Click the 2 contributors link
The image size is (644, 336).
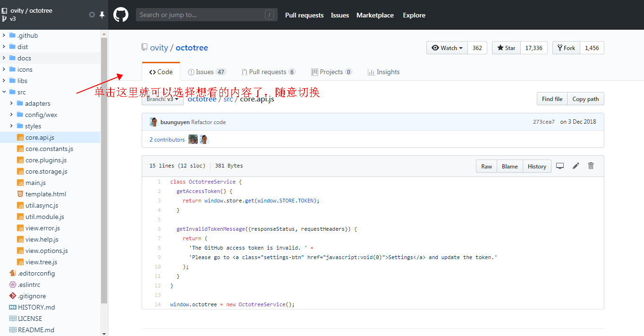click(x=167, y=139)
